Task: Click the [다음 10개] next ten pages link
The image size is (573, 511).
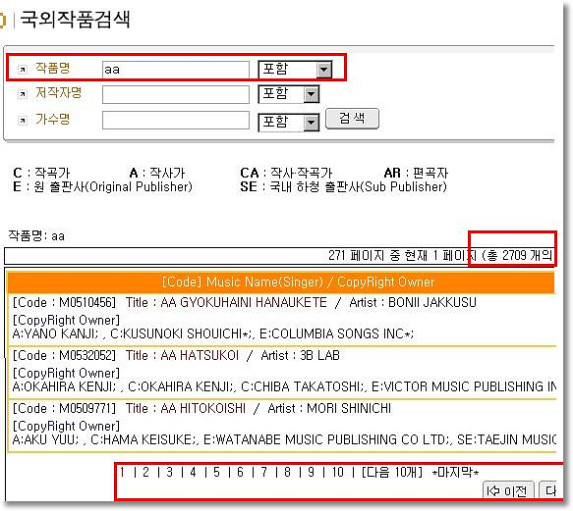Action: tap(392, 472)
